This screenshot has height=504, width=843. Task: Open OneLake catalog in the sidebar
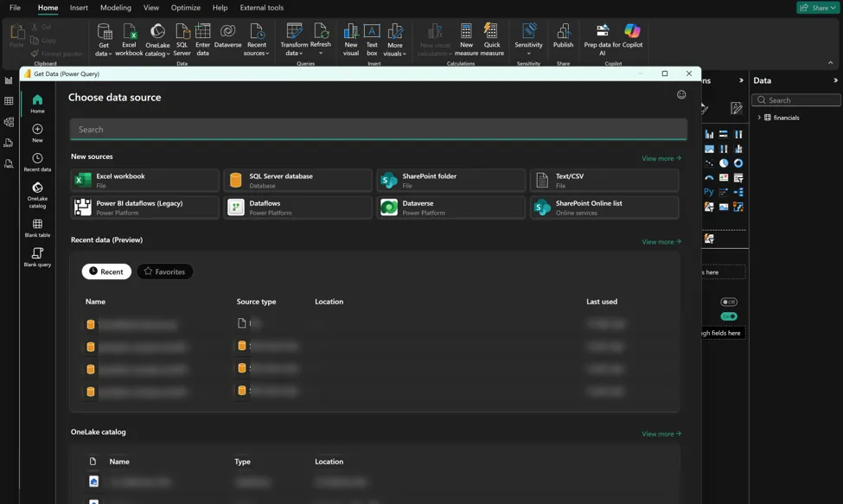point(37,195)
